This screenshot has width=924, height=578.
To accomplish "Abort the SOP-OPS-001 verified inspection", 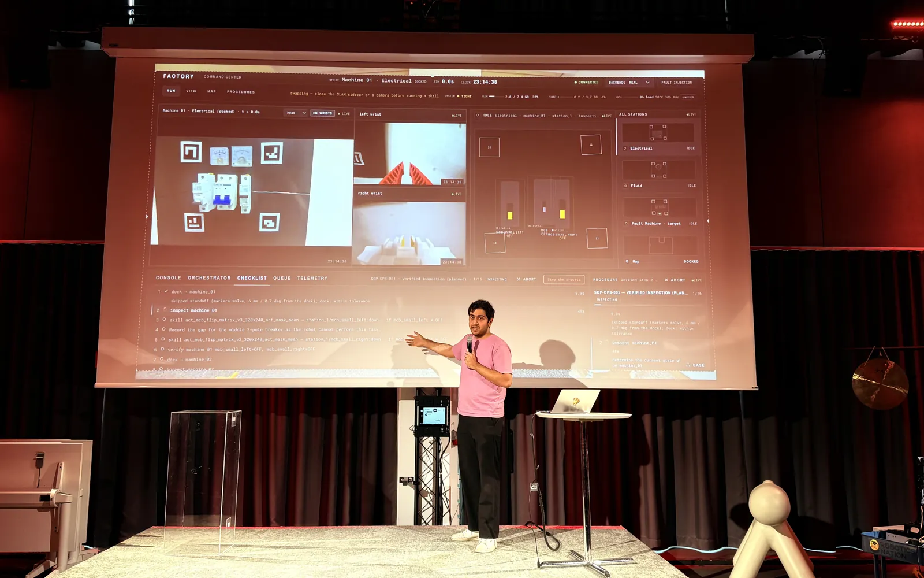I will 527,280.
